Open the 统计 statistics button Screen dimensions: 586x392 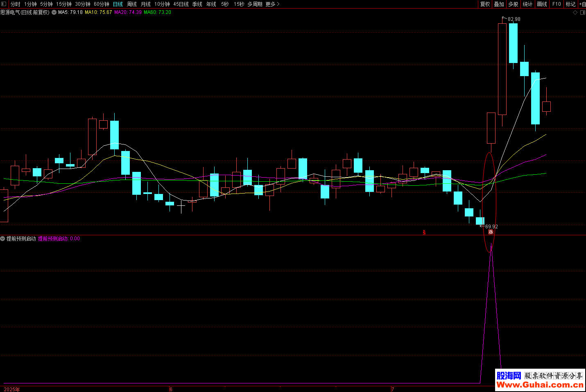click(527, 4)
